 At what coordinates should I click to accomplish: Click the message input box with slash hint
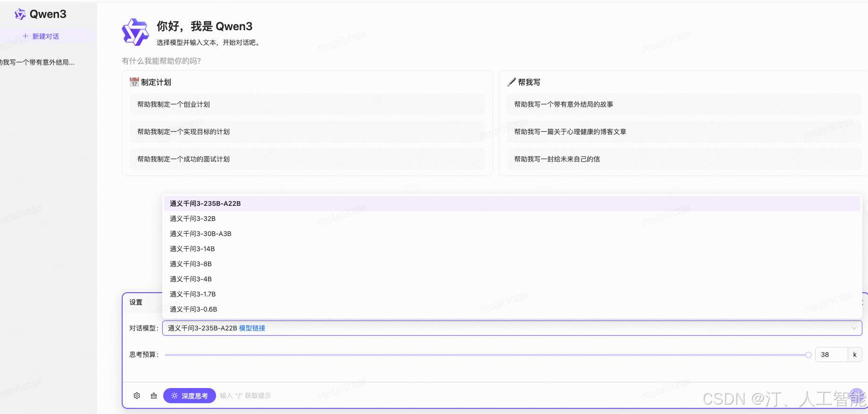425,396
